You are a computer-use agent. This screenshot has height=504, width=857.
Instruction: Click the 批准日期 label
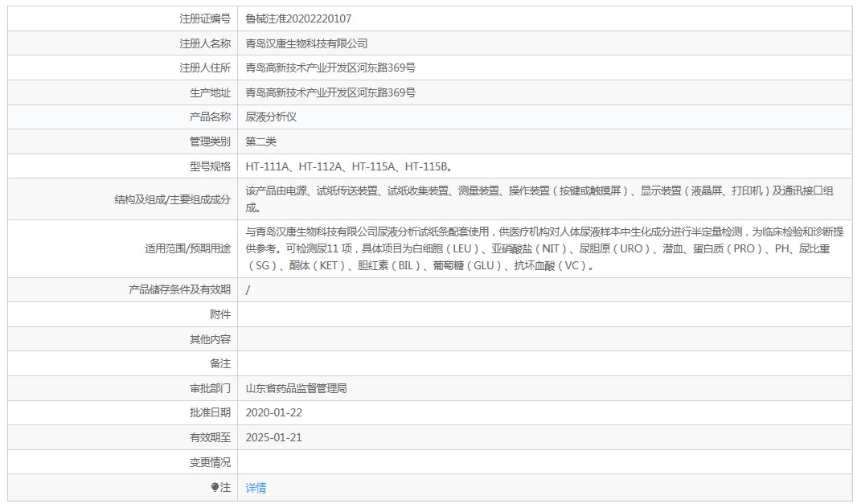tap(210, 412)
